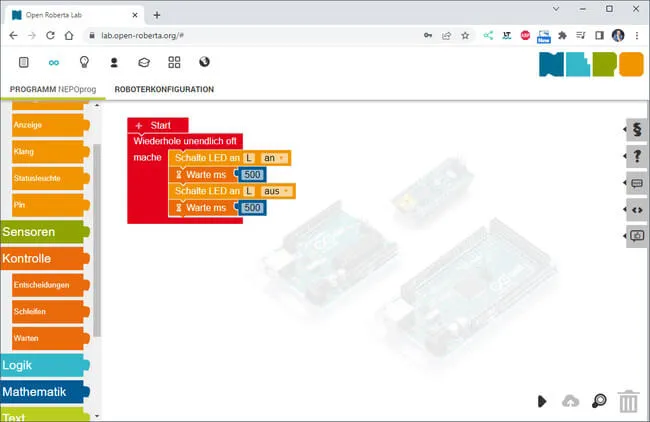Screen dimensions: 650x422
Task: Edit second Warte ms value 500
Action: pyautogui.click(x=252, y=208)
